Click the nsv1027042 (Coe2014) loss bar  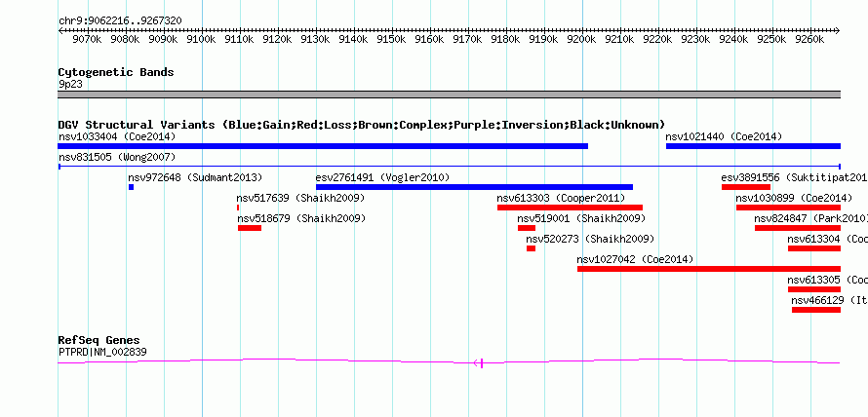click(709, 269)
